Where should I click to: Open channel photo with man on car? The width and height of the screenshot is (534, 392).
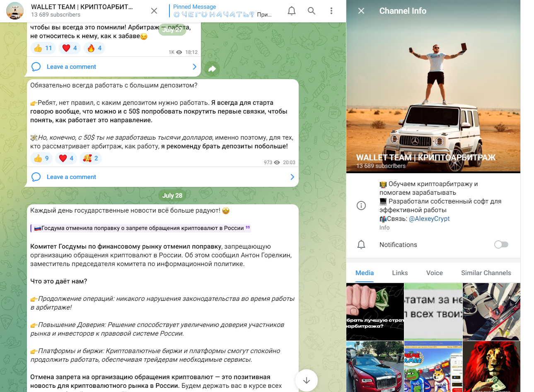[433, 86]
